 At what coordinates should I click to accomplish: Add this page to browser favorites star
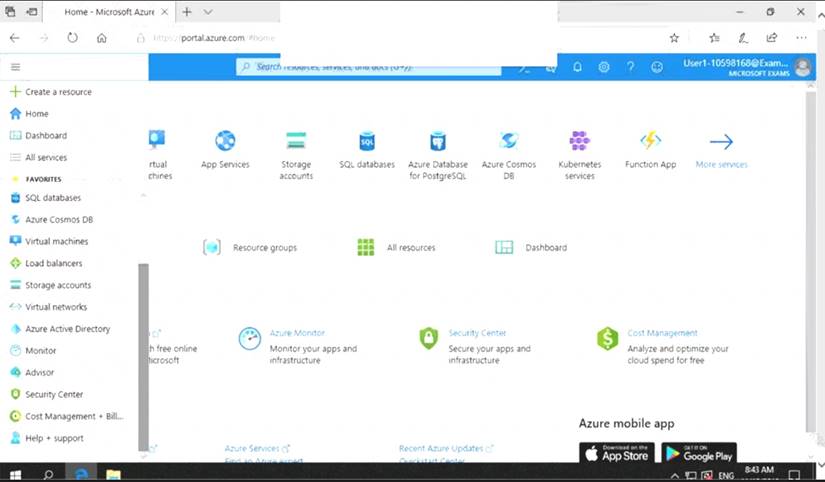tap(674, 38)
